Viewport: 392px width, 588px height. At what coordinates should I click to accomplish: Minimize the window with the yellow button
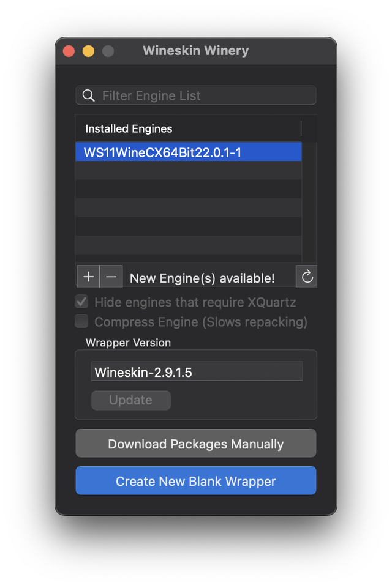pos(88,51)
